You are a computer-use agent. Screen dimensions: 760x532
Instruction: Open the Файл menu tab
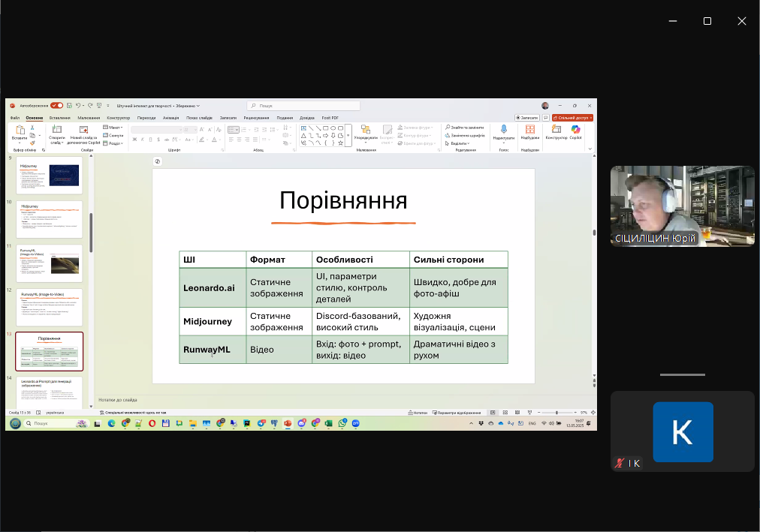coord(15,118)
